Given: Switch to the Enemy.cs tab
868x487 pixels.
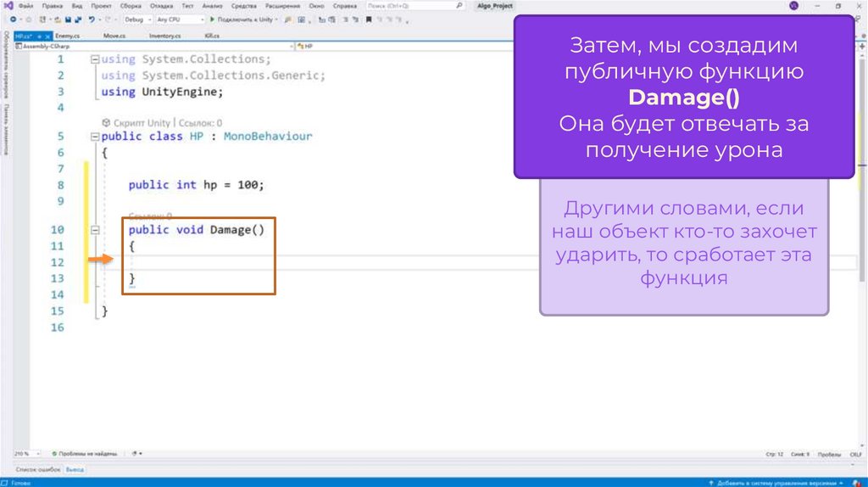Looking at the screenshot, I should pyautogui.click(x=68, y=36).
